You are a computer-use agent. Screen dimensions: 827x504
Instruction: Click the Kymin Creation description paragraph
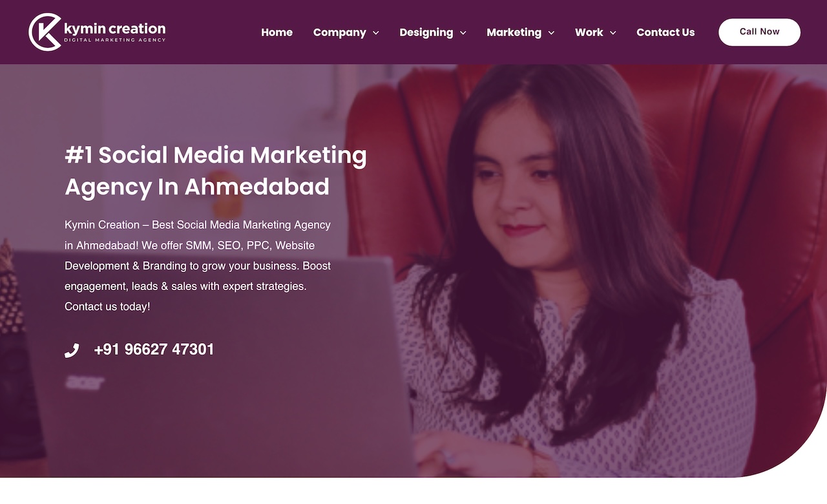point(198,266)
